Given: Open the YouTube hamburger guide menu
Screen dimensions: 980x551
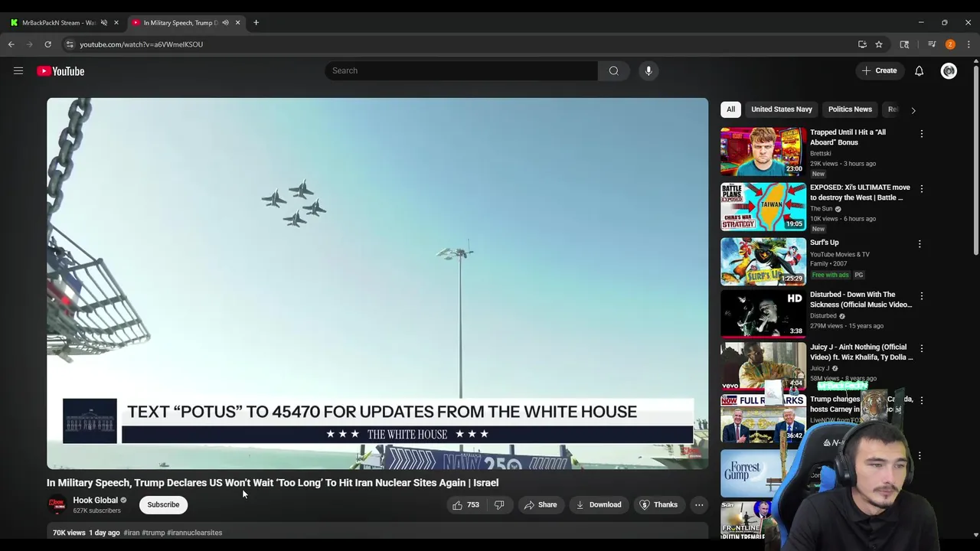Looking at the screenshot, I should point(18,71).
